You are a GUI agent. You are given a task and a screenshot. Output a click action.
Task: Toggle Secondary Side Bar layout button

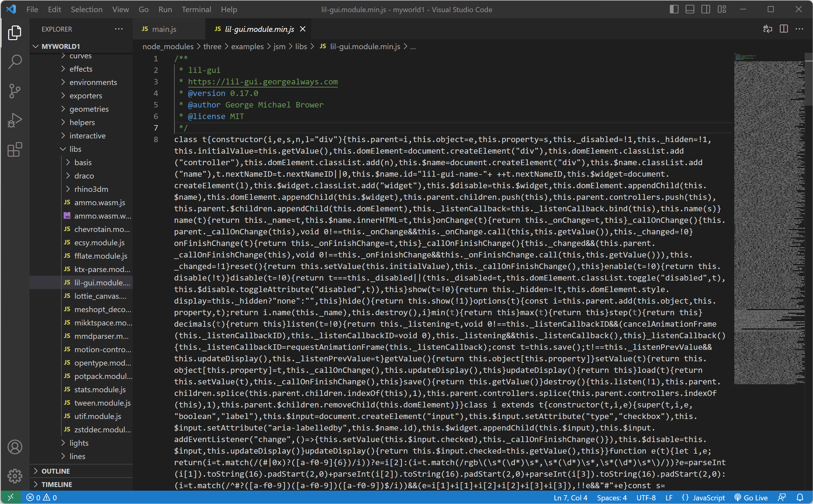click(706, 9)
